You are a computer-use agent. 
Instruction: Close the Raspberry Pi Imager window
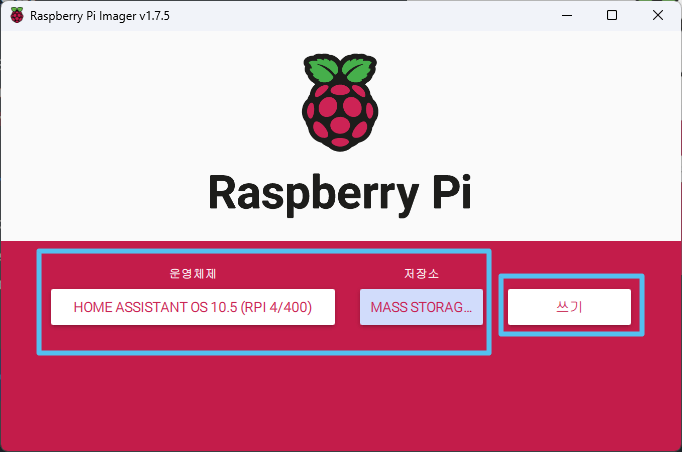658,16
